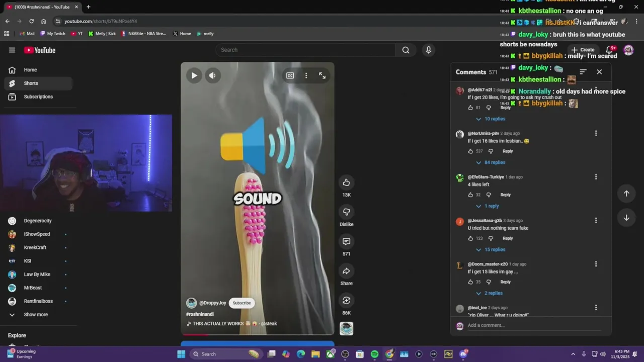Open File Explorer from the taskbar
The image size is (644, 362).
pyautogui.click(x=315, y=354)
